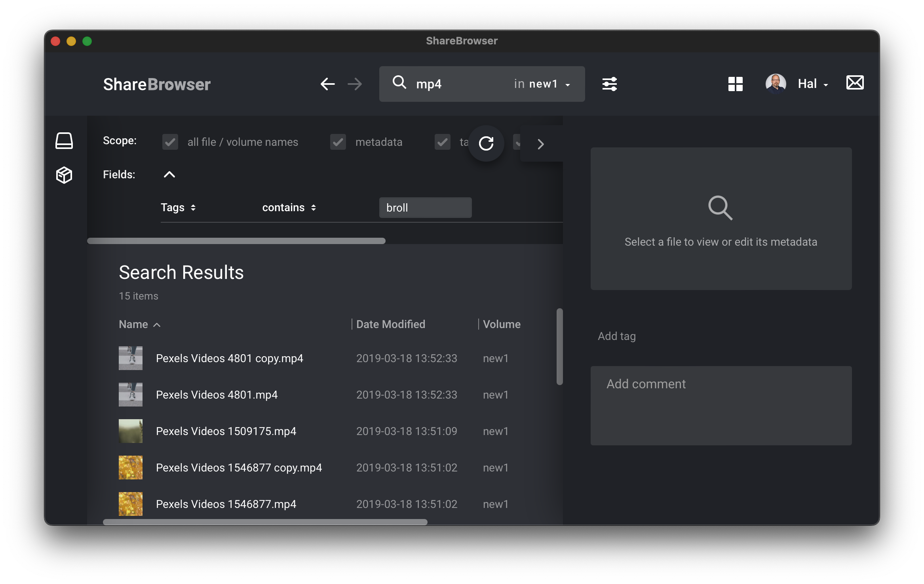Toggle the metadata scope checkbox
Screen dimensions: 924x584
[x=338, y=142]
